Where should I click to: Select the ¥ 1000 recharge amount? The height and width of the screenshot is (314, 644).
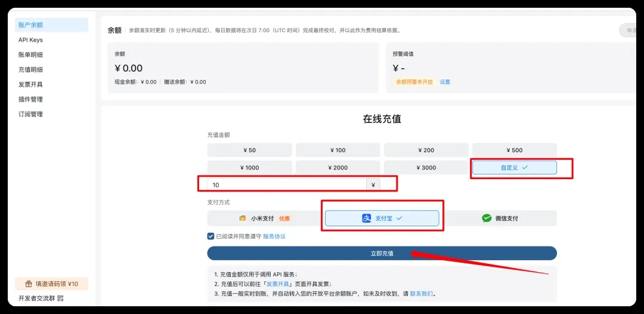[x=250, y=167]
